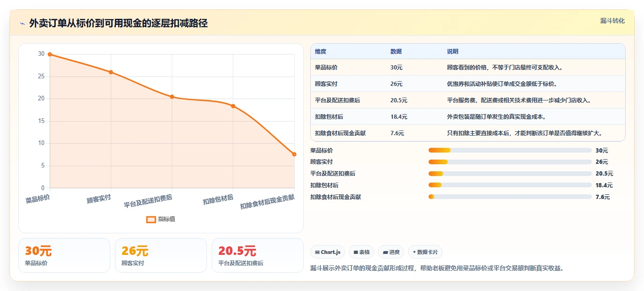This screenshot has width=644, height=291.
Task: Click the progress bar for 顾客实付
Action: [510, 162]
